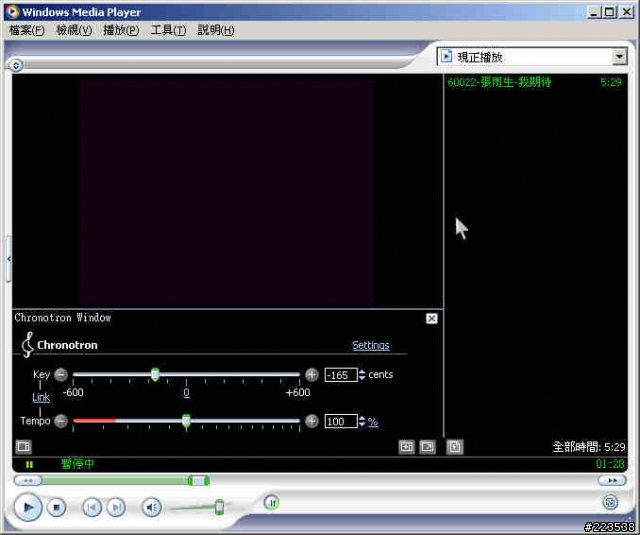Open the 檢視(V) menu
640x535 pixels.
[74, 30]
